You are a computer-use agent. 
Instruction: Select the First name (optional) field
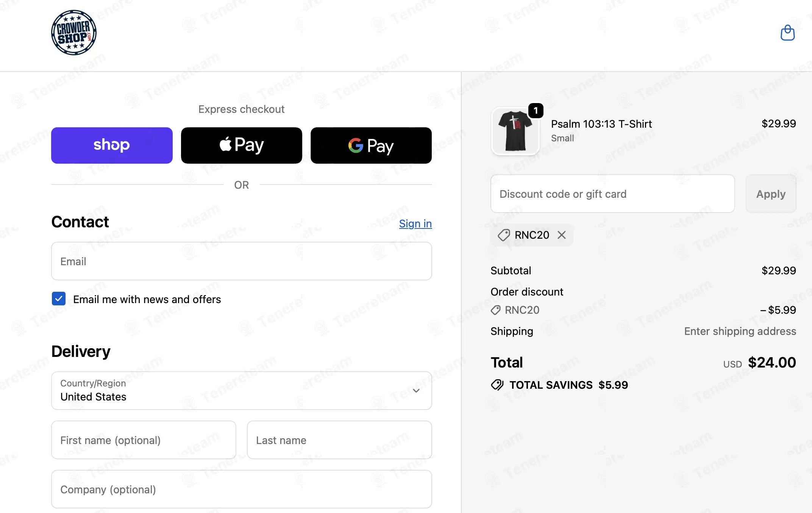pyautogui.click(x=144, y=440)
